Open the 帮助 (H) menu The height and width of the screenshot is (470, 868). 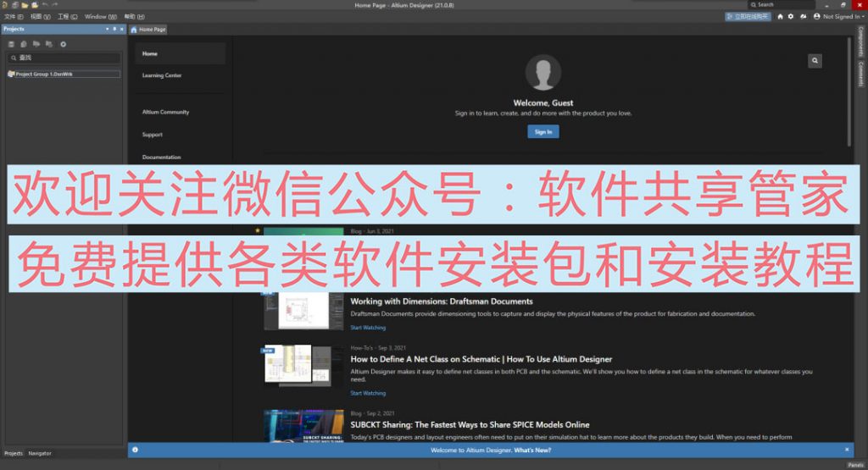tap(135, 17)
